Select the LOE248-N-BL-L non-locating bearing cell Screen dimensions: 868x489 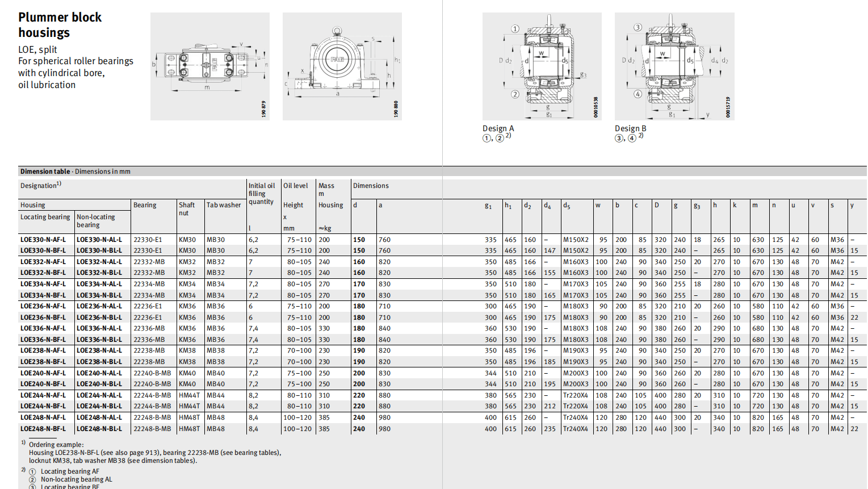[x=99, y=429]
